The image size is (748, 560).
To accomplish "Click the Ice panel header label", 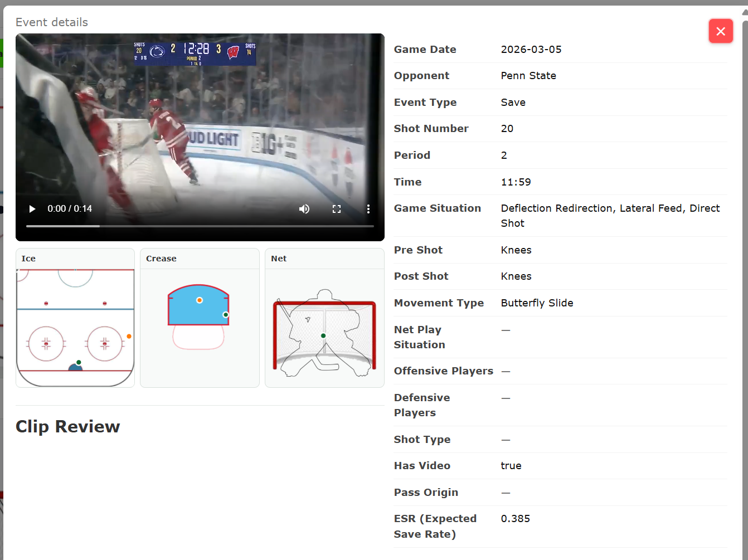I will coord(28,259).
